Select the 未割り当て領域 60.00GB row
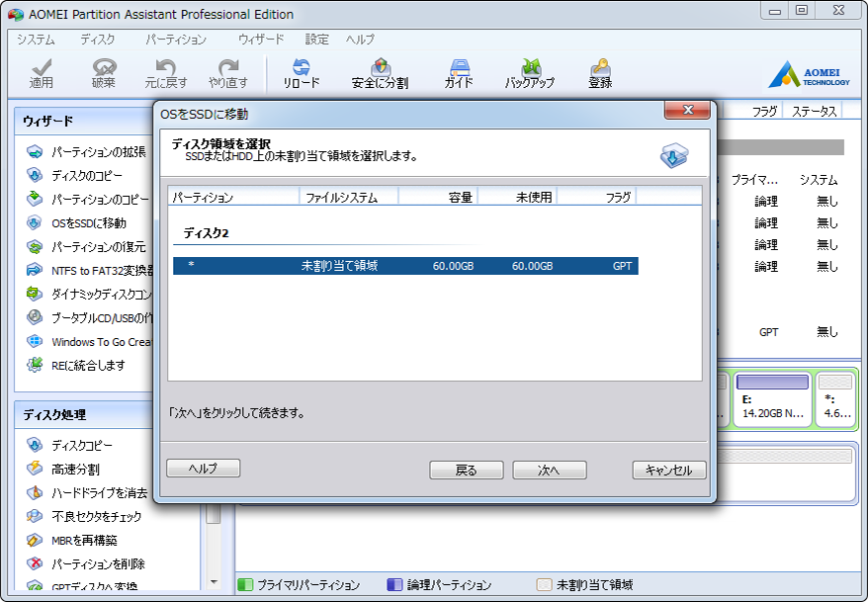This screenshot has width=868, height=602. pos(405,266)
